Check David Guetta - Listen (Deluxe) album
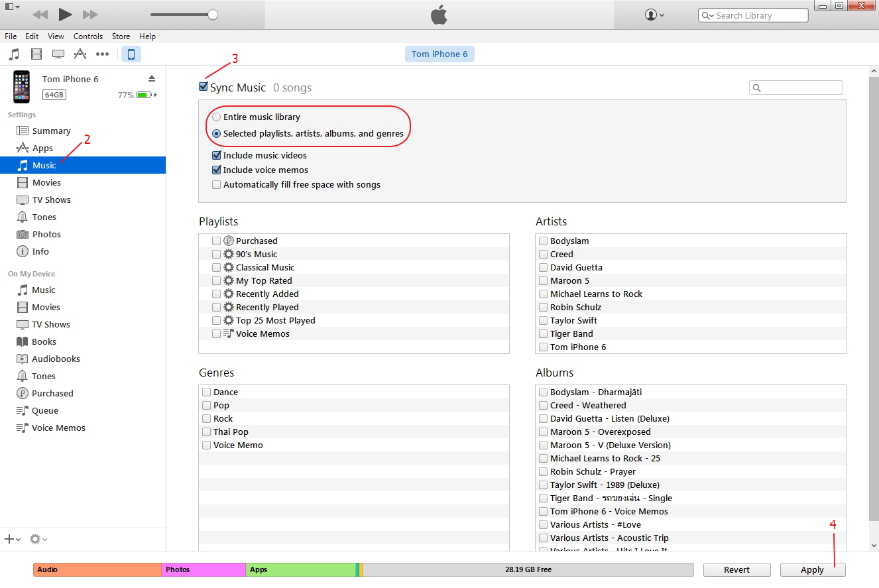879x588 pixels. pyautogui.click(x=543, y=418)
